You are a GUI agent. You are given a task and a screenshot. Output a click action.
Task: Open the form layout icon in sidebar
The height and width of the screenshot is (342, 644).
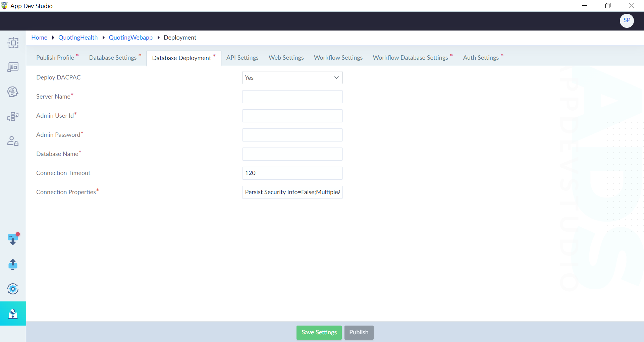13,67
